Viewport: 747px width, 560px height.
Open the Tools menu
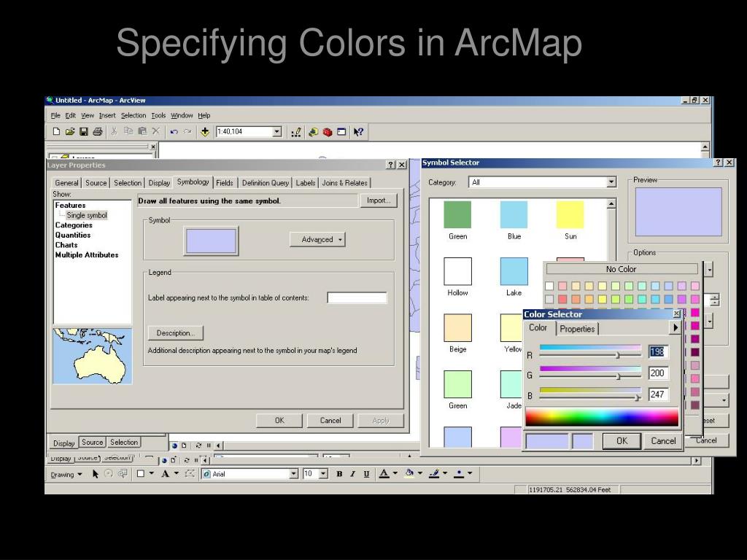coord(158,115)
